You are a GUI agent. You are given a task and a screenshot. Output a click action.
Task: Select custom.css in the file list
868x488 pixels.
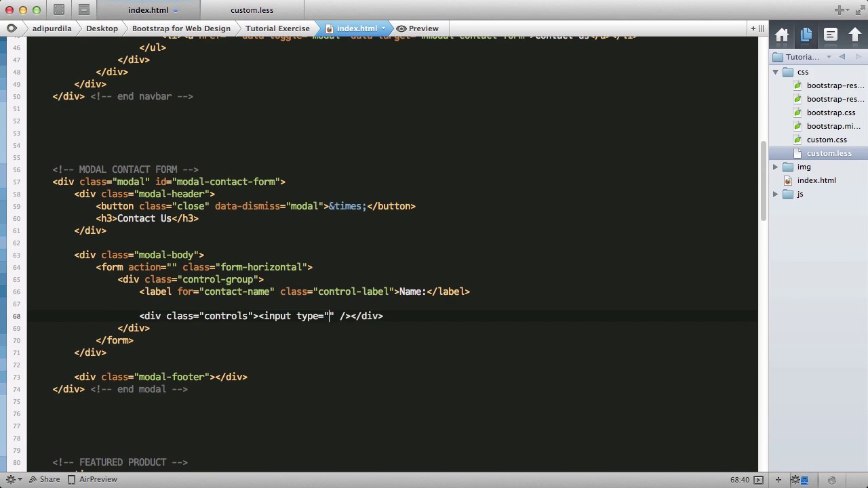827,140
